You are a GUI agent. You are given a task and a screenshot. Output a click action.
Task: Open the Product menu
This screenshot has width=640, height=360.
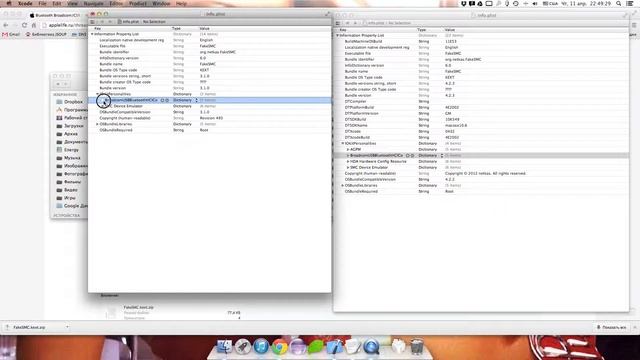point(138,3)
